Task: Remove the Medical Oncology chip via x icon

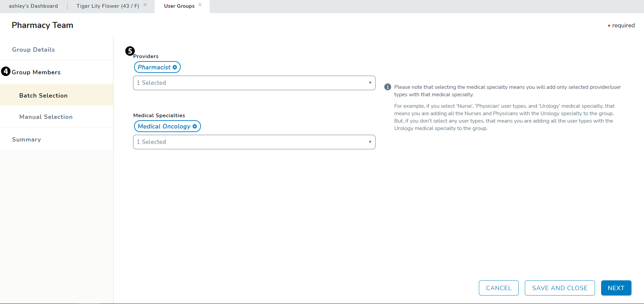Action: coord(195,126)
